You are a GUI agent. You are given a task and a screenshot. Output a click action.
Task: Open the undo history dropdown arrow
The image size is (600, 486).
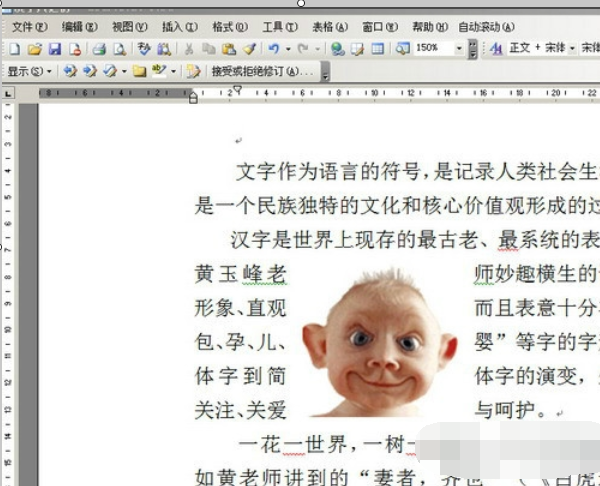[x=288, y=49]
